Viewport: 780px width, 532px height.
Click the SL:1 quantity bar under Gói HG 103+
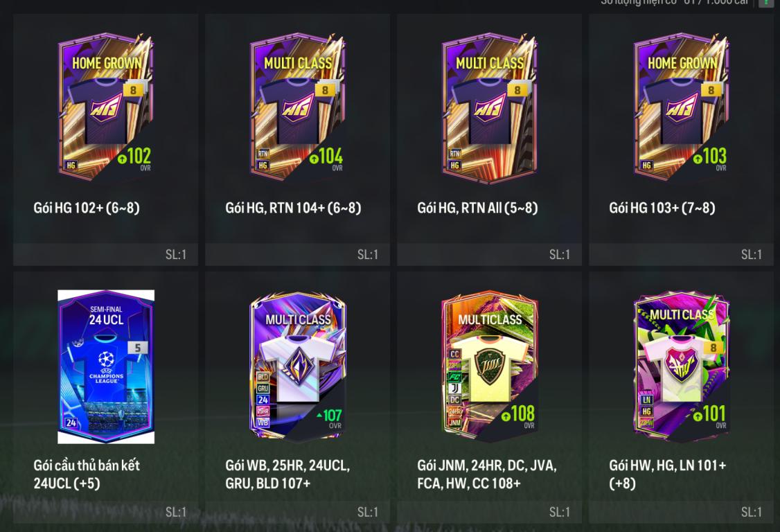point(681,254)
